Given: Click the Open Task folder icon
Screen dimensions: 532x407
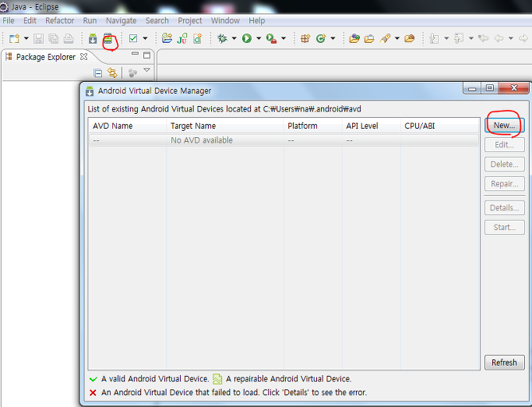Looking at the screenshot, I should coord(369,38).
